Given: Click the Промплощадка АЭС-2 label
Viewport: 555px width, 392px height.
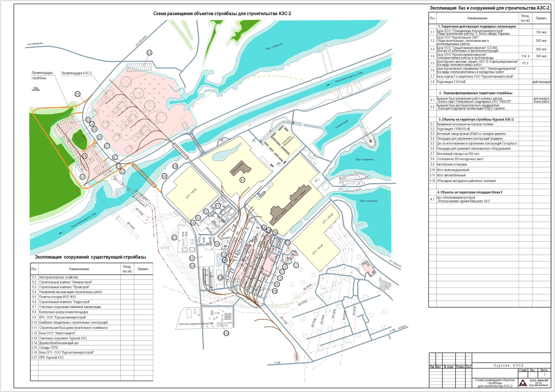Looking at the screenshot, I should tap(76, 73).
